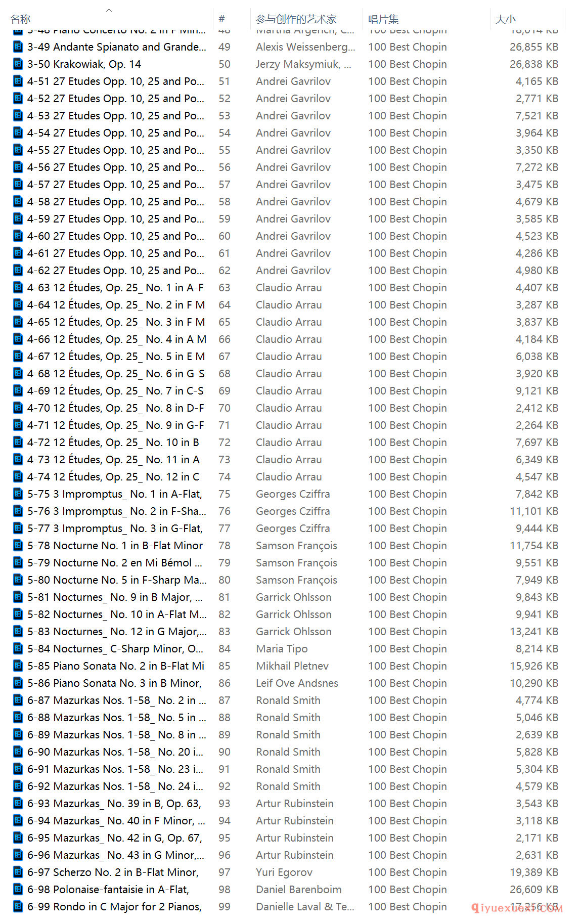This screenshot has width=581, height=924.
Task: Sort the list by the 名称 column header
Action: click(x=20, y=19)
